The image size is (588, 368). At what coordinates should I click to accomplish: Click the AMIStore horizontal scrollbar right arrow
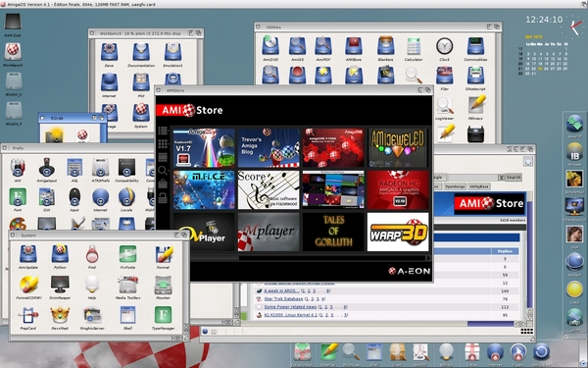coord(428,258)
